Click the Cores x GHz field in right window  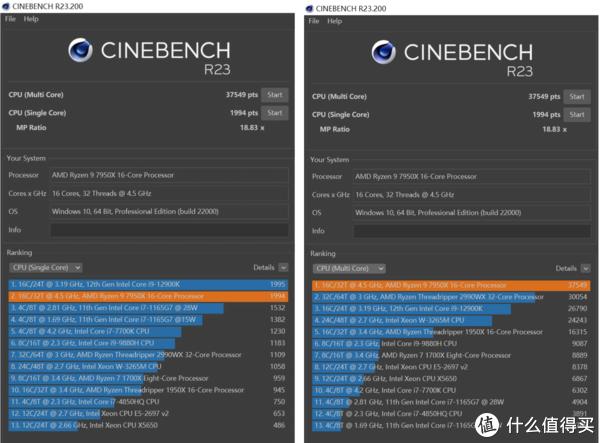pyautogui.click(x=472, y=195)
